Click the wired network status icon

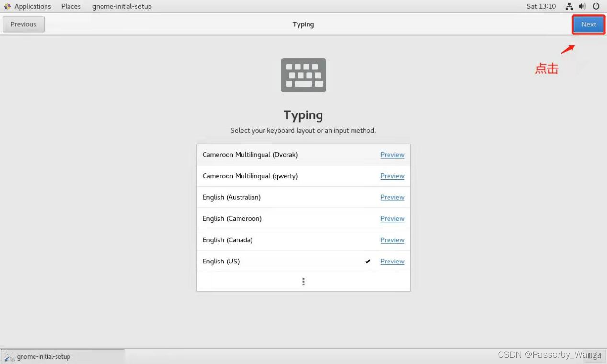[569, 6]
